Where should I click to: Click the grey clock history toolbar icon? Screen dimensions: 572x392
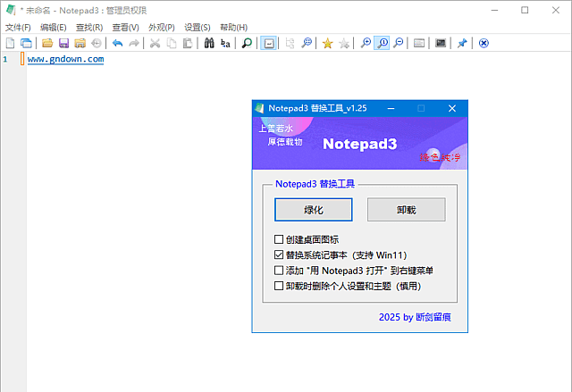97,44
